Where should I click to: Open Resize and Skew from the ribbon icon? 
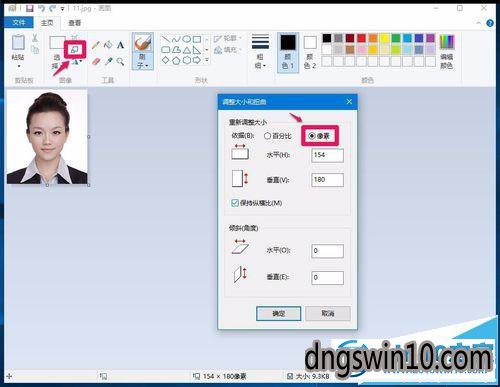point(75,50)
